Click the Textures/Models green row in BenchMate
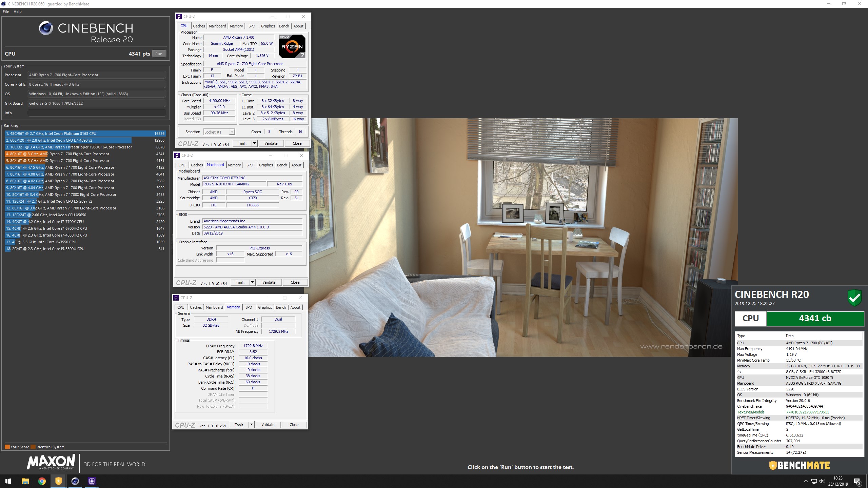 [x=799, y=412]
